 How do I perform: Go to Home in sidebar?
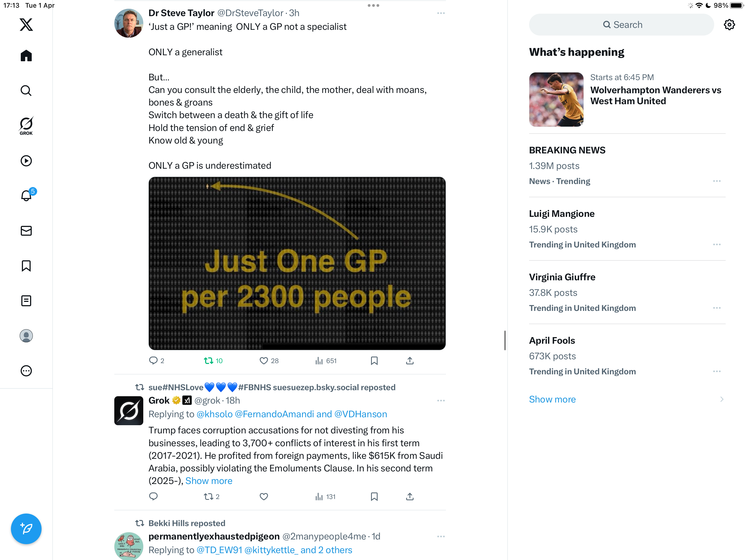pos(26,56)
